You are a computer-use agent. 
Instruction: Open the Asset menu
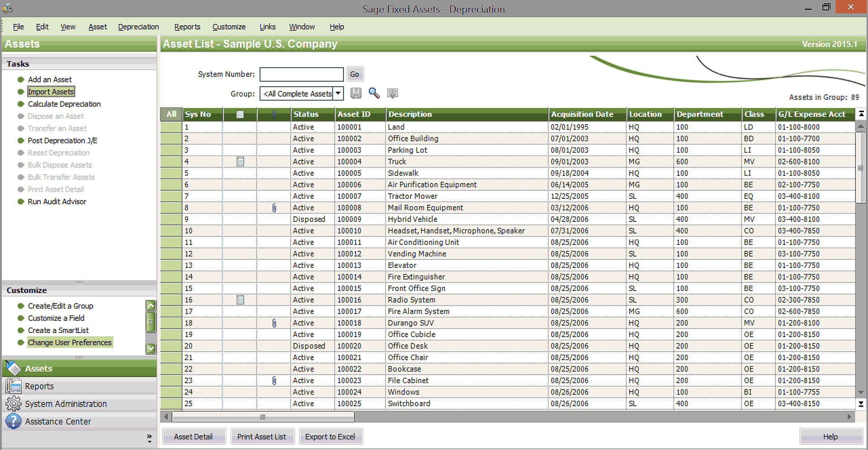(98, 27)
